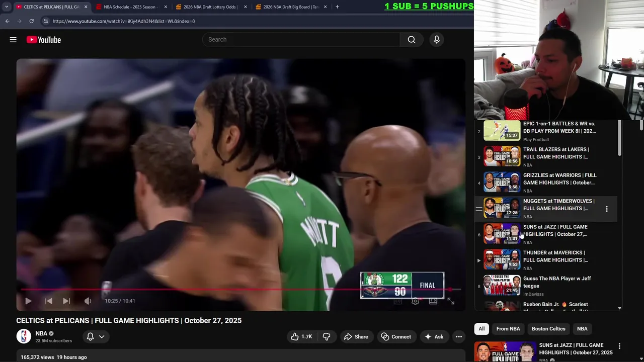Go back with the browser back arrow
This screenshot has height=362, width=644.
click(7, 21)
